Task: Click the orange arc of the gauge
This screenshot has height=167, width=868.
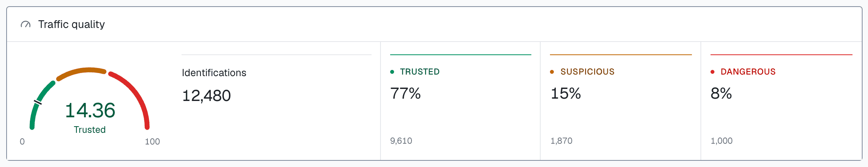Action: click(x=81, y=72)
